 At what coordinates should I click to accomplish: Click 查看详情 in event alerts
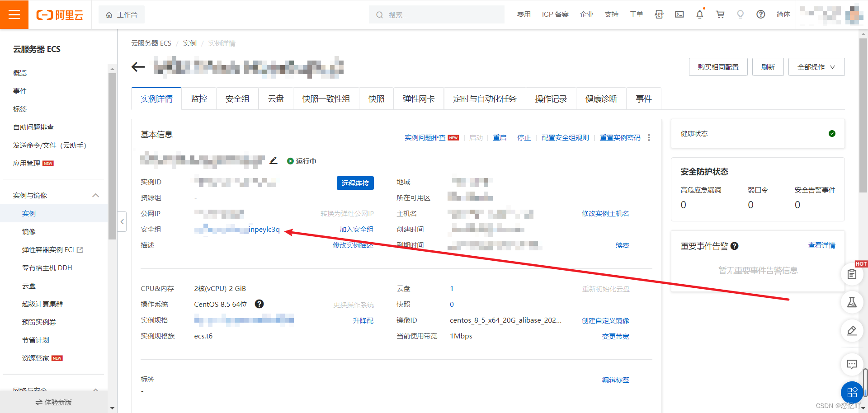[821, 245]
